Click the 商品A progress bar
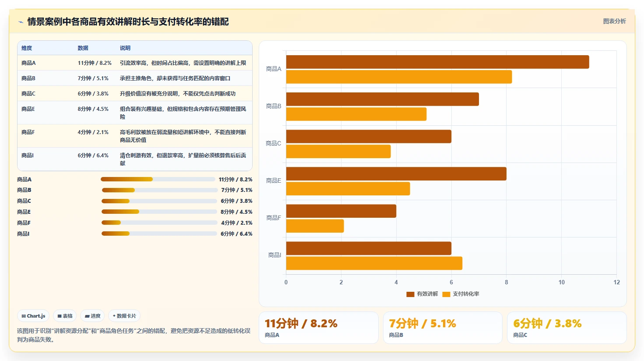This screenshot has height=361, width=644. pyautogui.click(x=158, y=179)
